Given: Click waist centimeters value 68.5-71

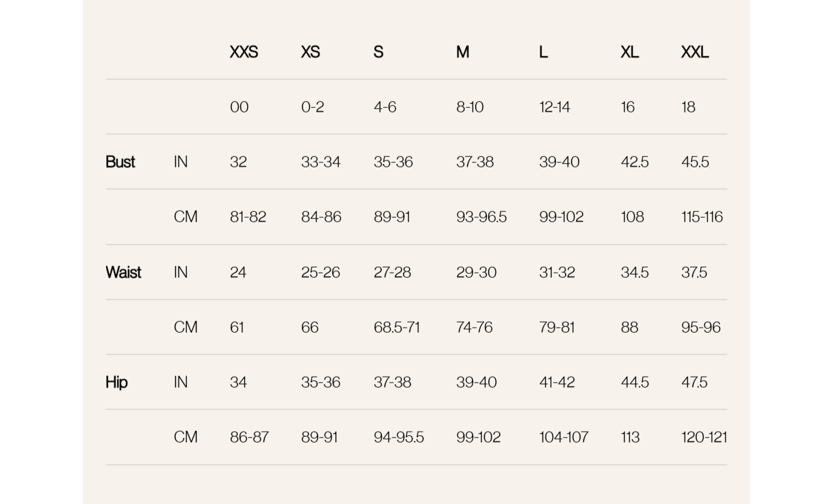Looking at the screenshot, I should coord(396,328).
